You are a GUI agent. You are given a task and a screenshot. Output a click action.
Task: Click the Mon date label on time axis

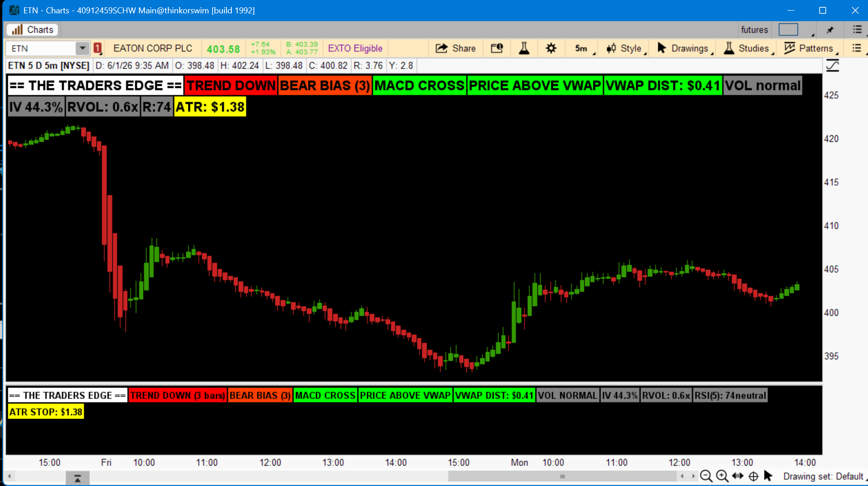(x=519, y=463)
